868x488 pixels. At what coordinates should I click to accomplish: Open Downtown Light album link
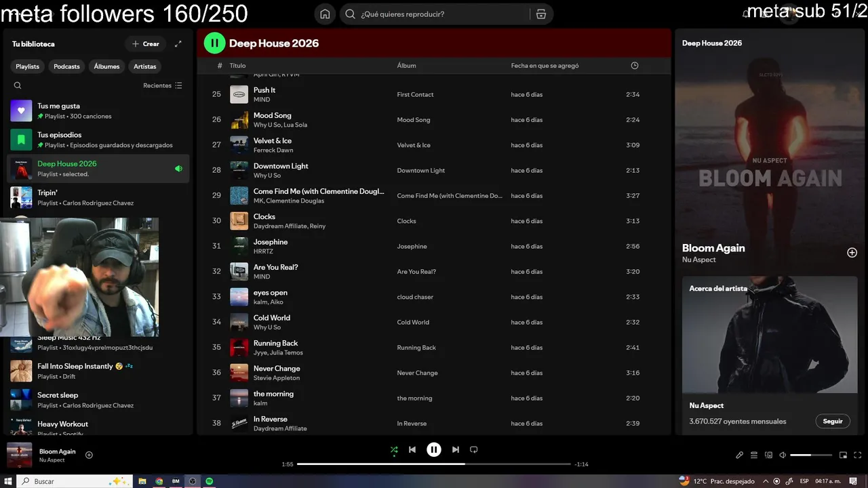[421, 171]
